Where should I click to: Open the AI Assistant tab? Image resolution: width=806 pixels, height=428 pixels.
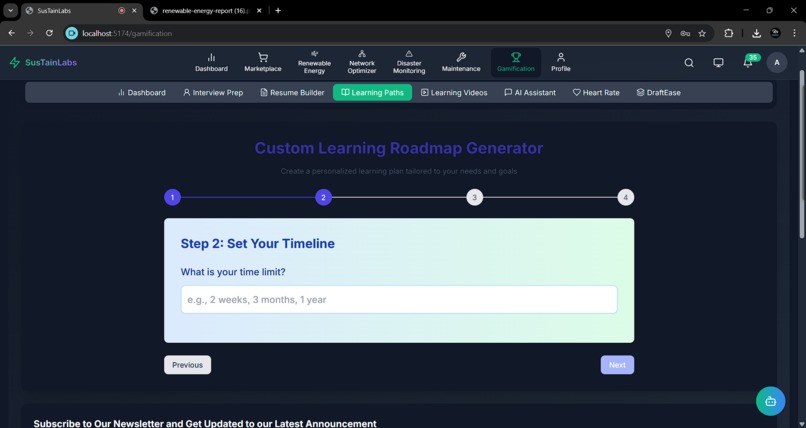coord(530,92)
